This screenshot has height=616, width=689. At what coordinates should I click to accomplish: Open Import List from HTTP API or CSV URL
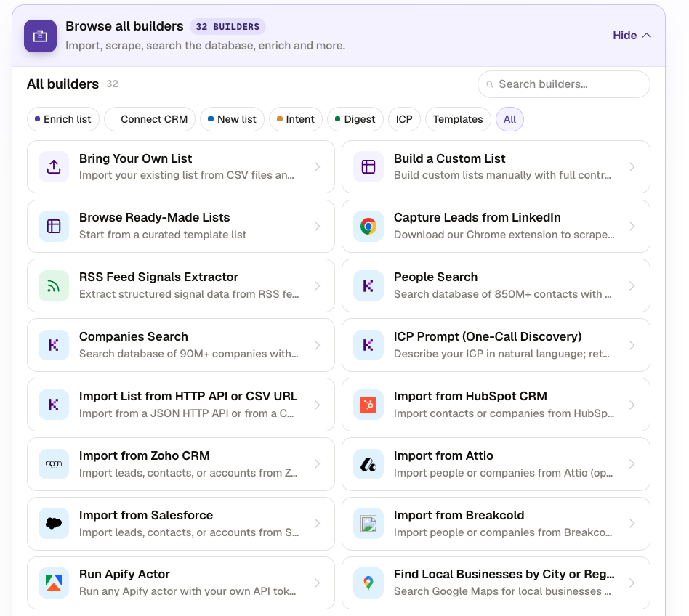[x=181, y=405]
